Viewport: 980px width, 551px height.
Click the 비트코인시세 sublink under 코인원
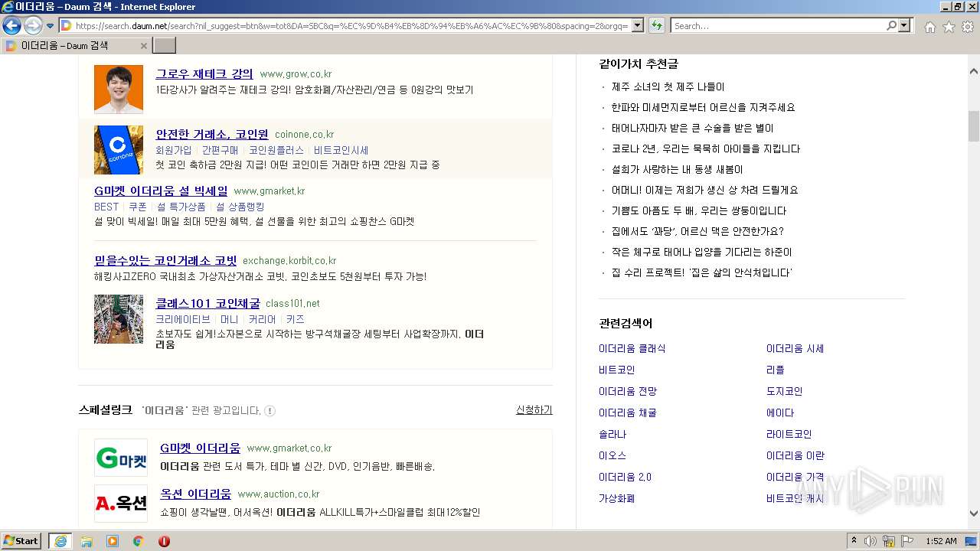[x=341, y=150]
